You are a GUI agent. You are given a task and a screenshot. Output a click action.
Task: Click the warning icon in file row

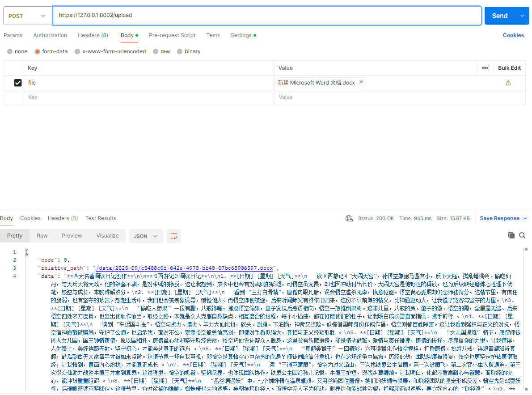[x=509, y=82]
